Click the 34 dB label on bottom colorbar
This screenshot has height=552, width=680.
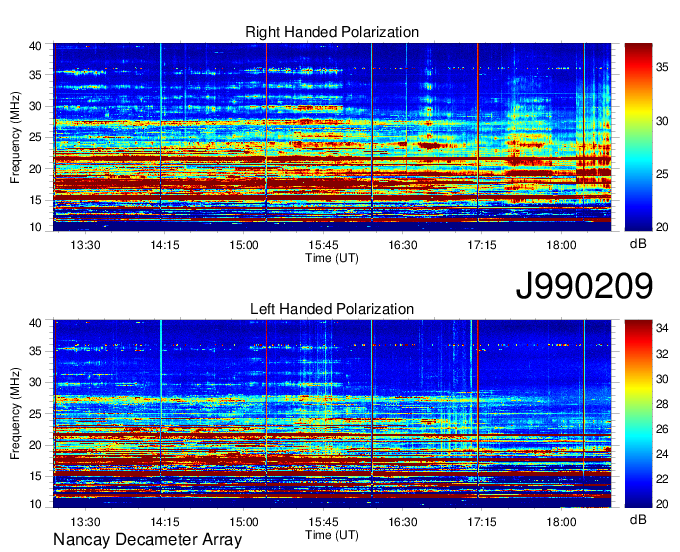(662, 328)
